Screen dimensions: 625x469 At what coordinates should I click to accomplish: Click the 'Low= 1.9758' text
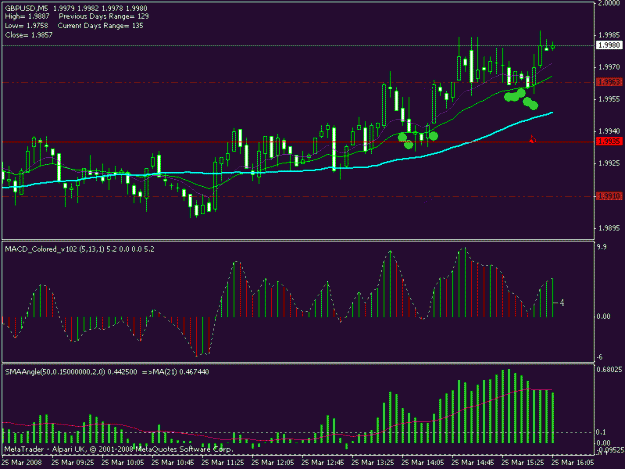tap(26, 26)
